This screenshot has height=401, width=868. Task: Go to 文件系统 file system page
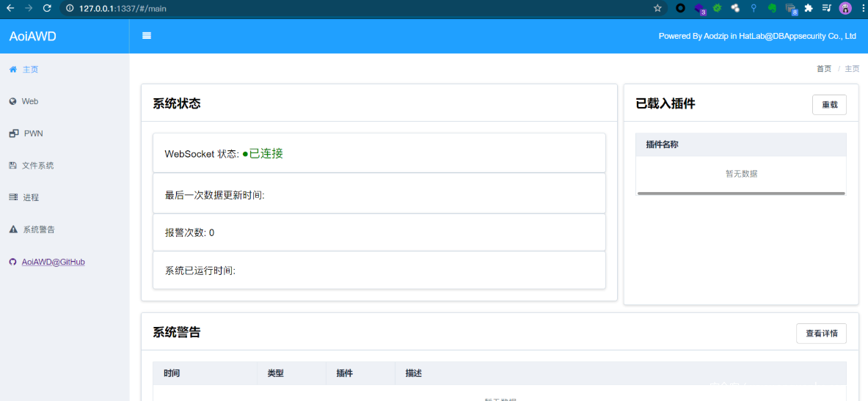pos(37,166)
